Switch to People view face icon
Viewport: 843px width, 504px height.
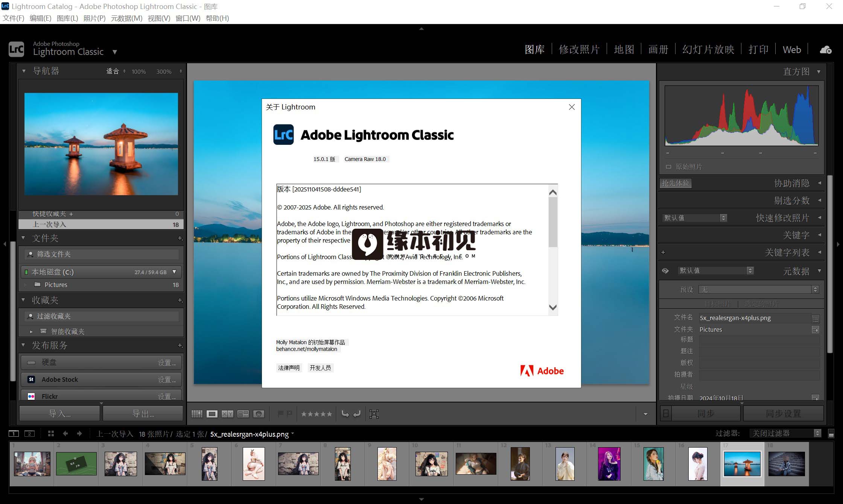[x=259, y=414]
